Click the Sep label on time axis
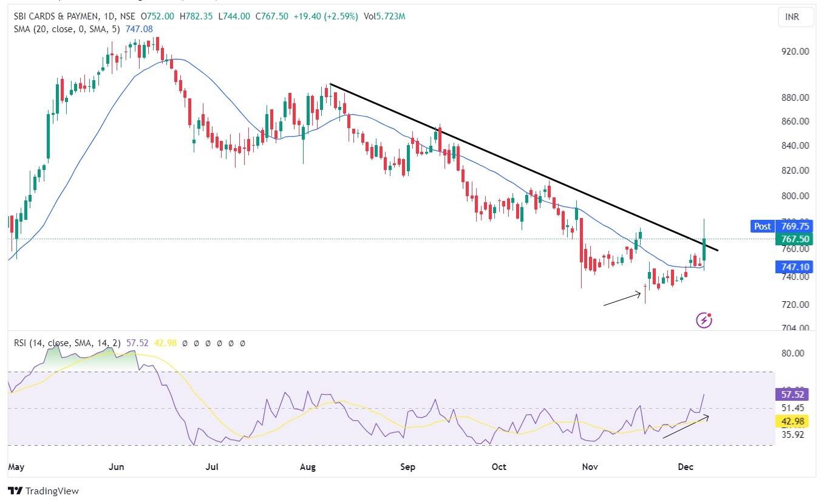 pos(408,467)
